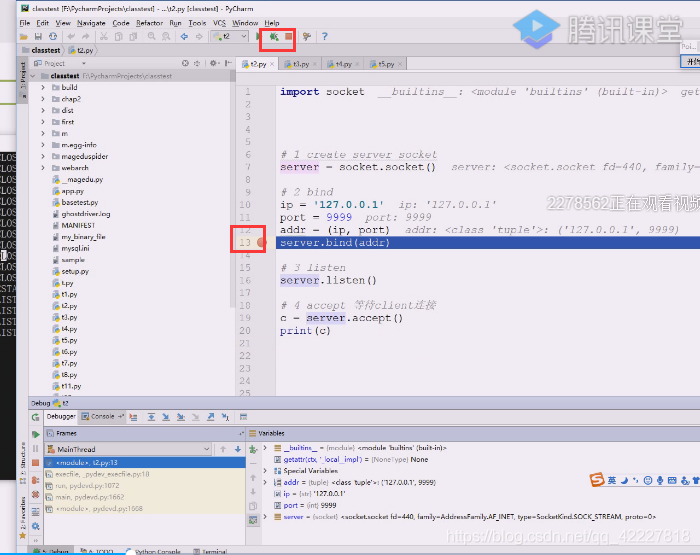Click the Replace toolbar icon

click(x=166, y=37)
